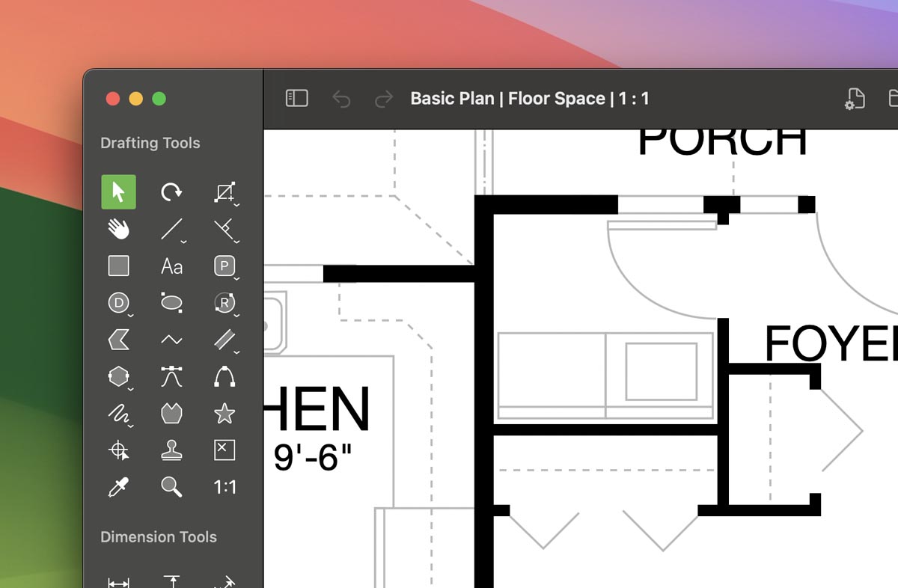
Task: Choose the freehand scribble tool
Action: click(x=118, y=413)
